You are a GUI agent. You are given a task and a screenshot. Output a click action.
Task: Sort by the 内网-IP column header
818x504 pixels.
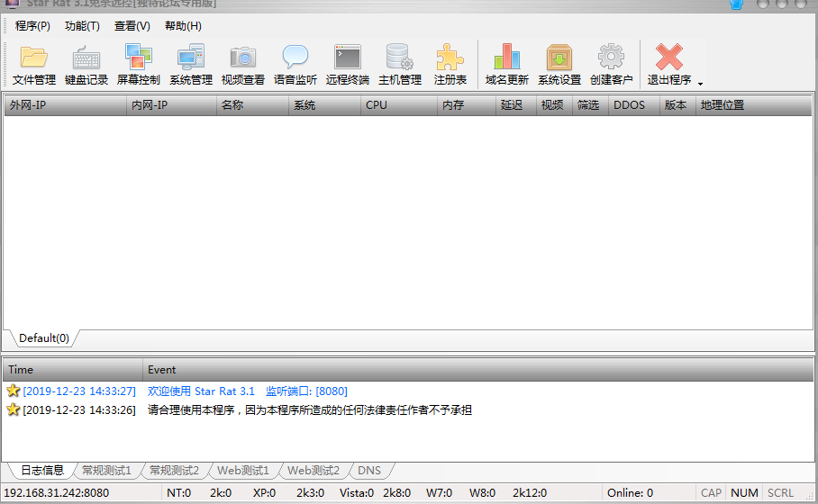pos(172,104)
